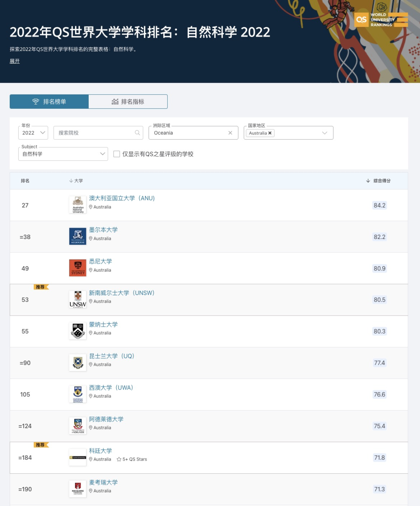Clear the Oceania region filter with X
This screenshot has width=420, height=506.
[x=230, y=133]
